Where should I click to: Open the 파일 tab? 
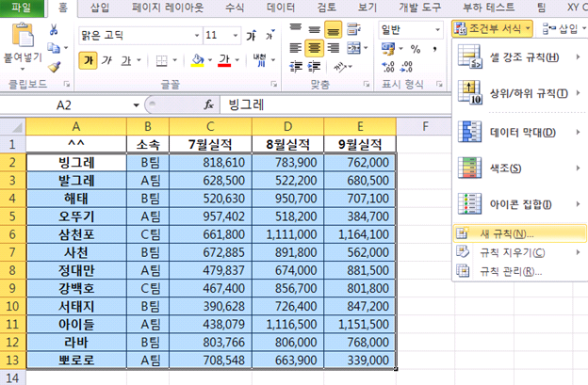(x=22, y=8)
